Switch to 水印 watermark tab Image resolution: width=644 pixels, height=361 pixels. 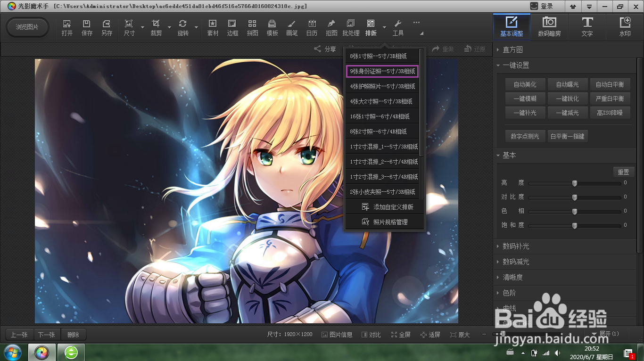click(x=625, y=26)
